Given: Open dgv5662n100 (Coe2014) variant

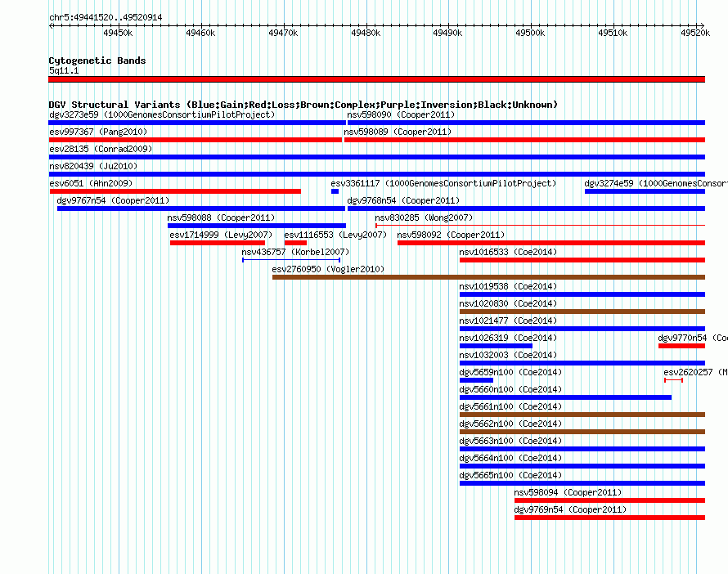Looking at the screenshot, I should point(582,432).
